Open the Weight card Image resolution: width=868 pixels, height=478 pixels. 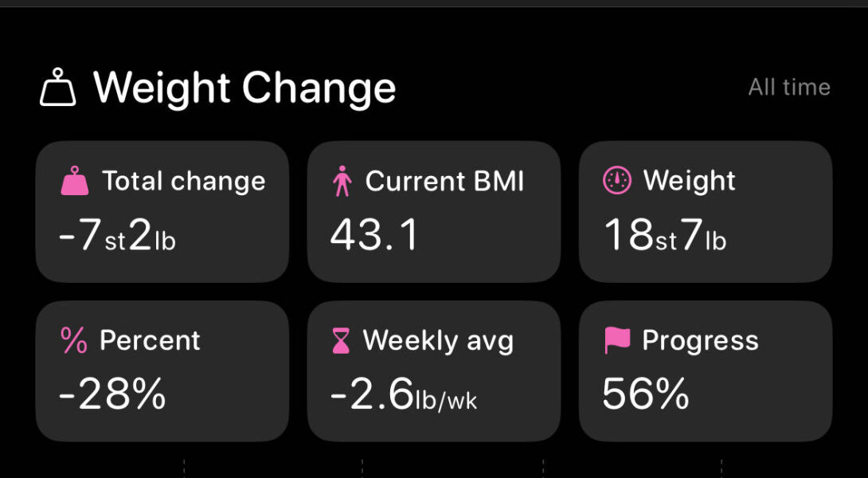pyautogui.click(x=706, y=212)
